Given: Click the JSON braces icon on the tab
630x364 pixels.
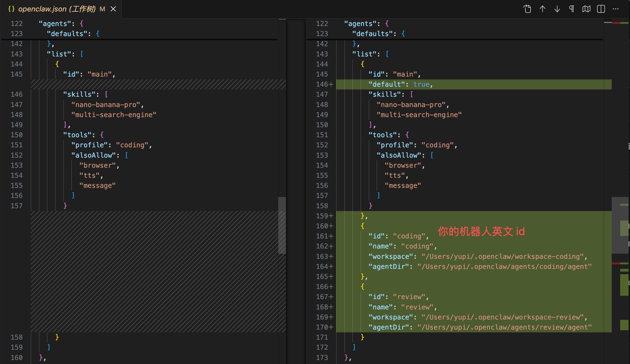Looking at the screenshot, I should click(x=11, y=9).
